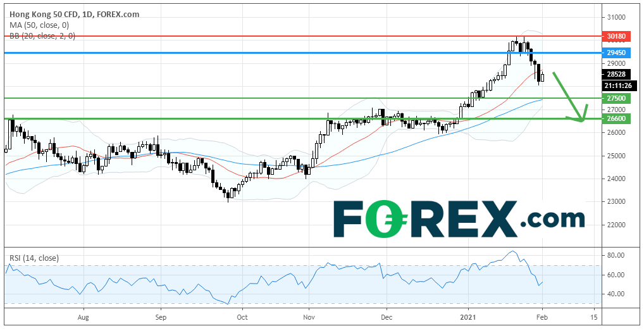Click the 21:11:26 countdown label
Screen dimensions: 644x333
(619, 86)
